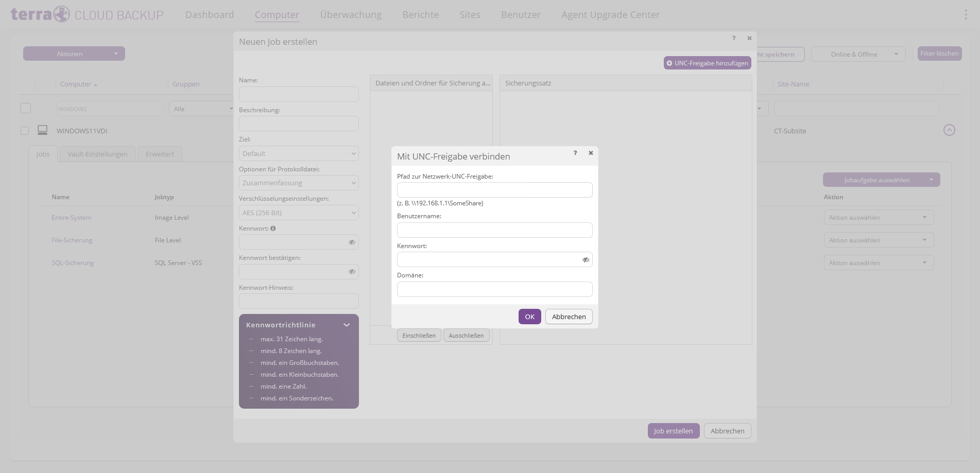980x473 pixels.
Task: Show password in Kennwort bestätigen field
Action: point(352,272)
